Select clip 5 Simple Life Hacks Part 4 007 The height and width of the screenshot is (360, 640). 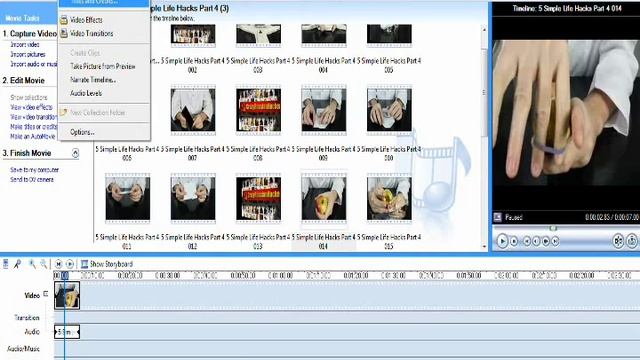click(193, 110)
